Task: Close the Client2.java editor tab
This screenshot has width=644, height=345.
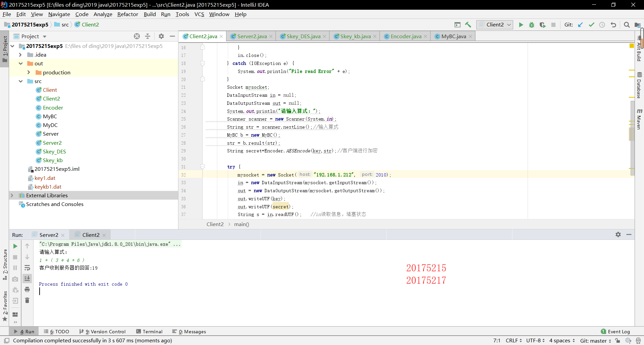Action: pyautogui.click(x=221, y=37)
